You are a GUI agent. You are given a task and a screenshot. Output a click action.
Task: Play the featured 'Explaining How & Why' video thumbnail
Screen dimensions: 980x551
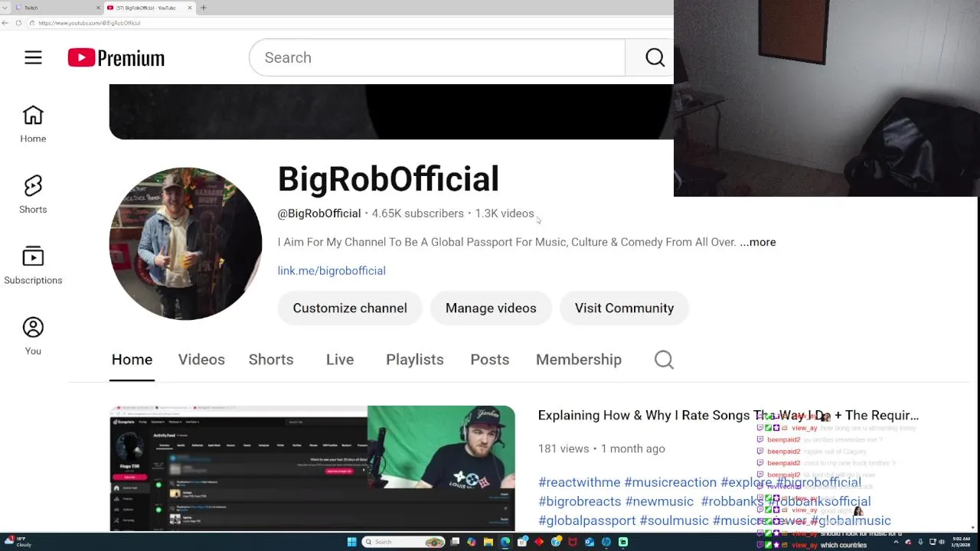point(312,468)
